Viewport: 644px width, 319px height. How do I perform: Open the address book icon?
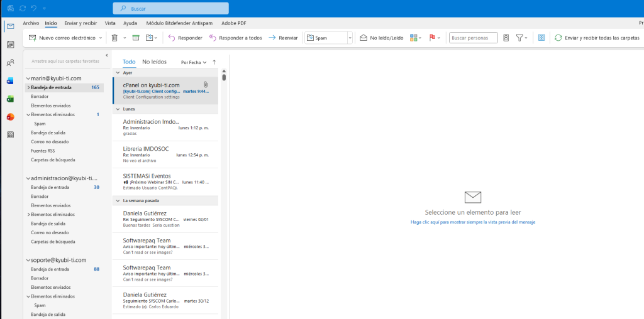pos(506,38)
